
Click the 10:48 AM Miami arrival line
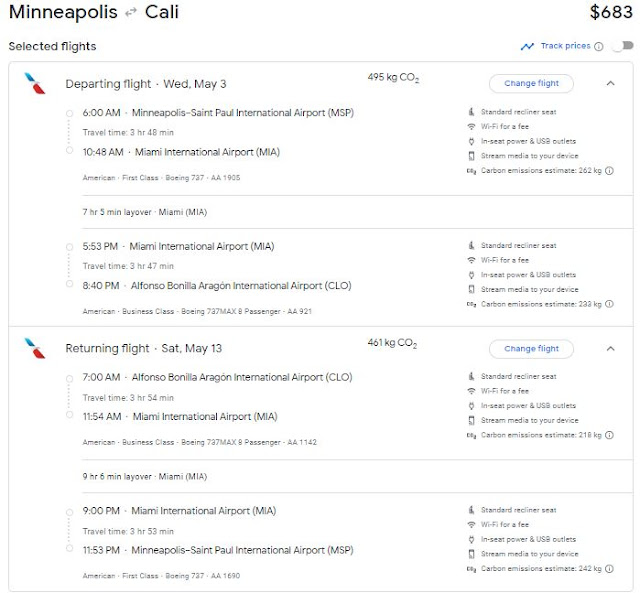point(181,152)
